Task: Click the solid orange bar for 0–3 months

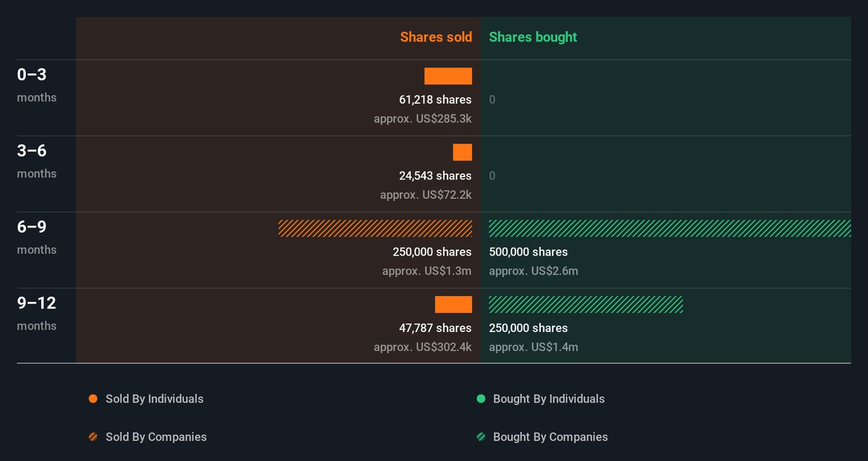Action: click(448, 76)
